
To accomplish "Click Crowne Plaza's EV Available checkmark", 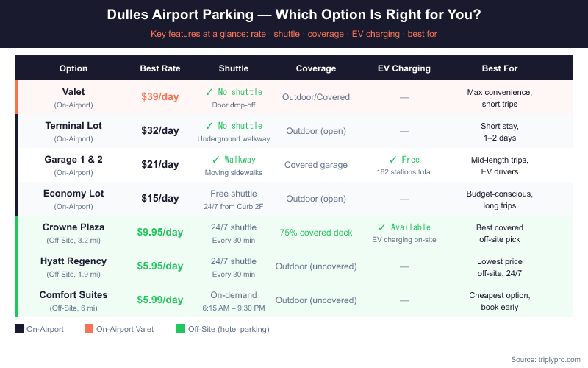I will point(382,227).
